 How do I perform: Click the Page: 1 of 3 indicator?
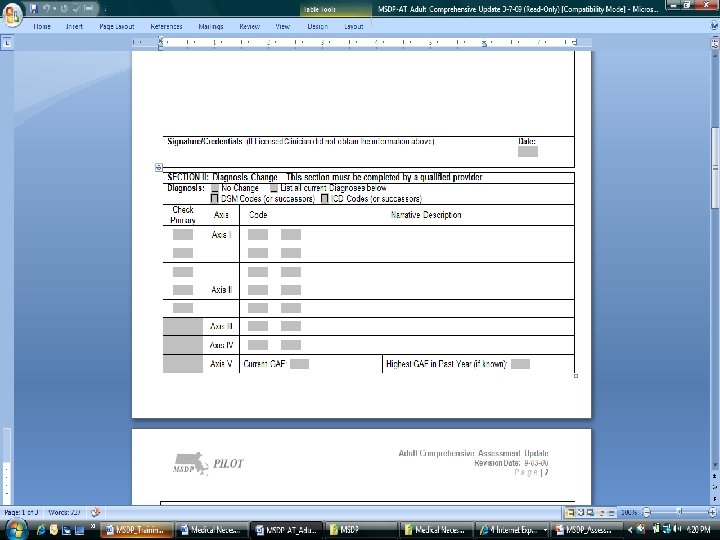(x=21, y=512)
